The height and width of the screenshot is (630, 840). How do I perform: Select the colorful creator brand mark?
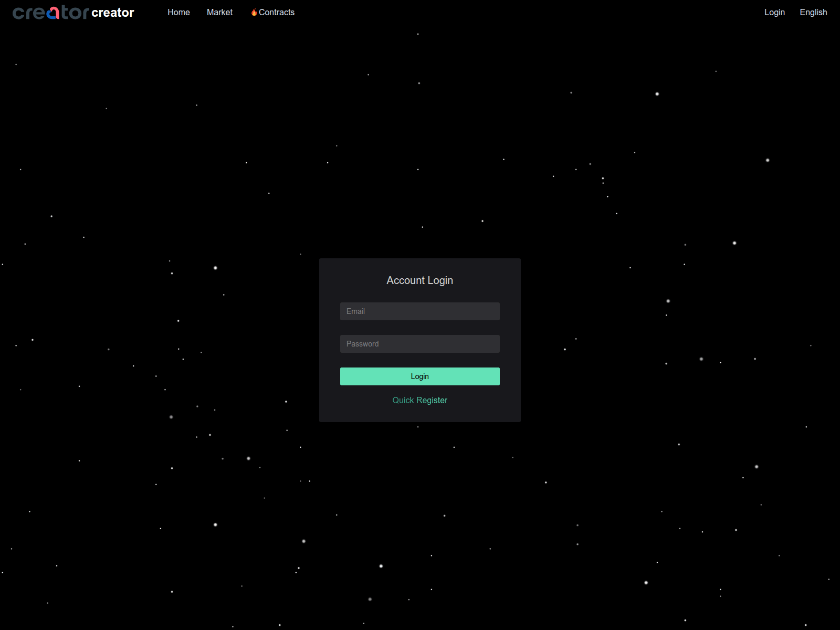coord(50,12)
